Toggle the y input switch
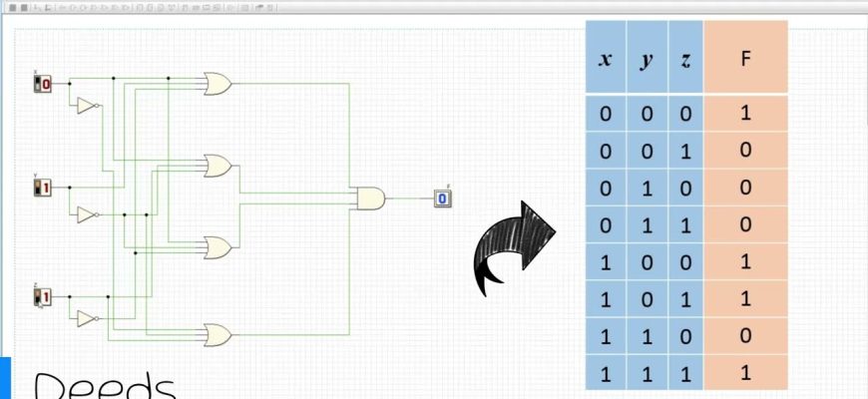The image size is (868, 399). 42,188
